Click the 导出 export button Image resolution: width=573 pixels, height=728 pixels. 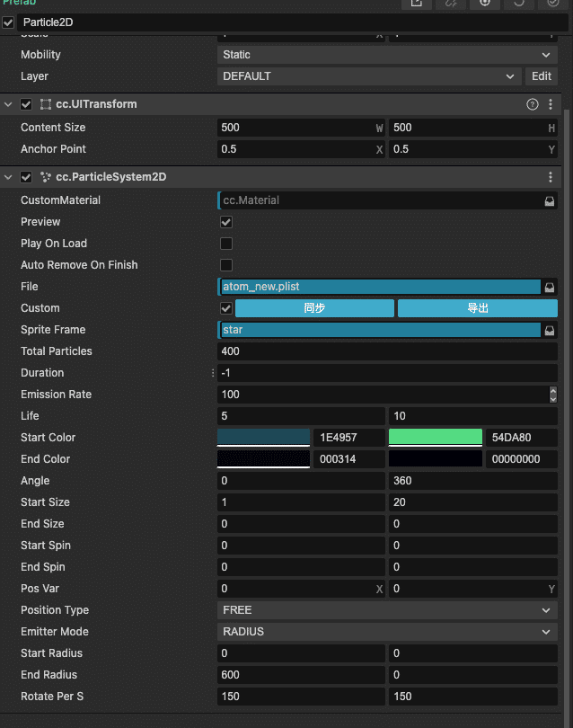coord(478,308)
